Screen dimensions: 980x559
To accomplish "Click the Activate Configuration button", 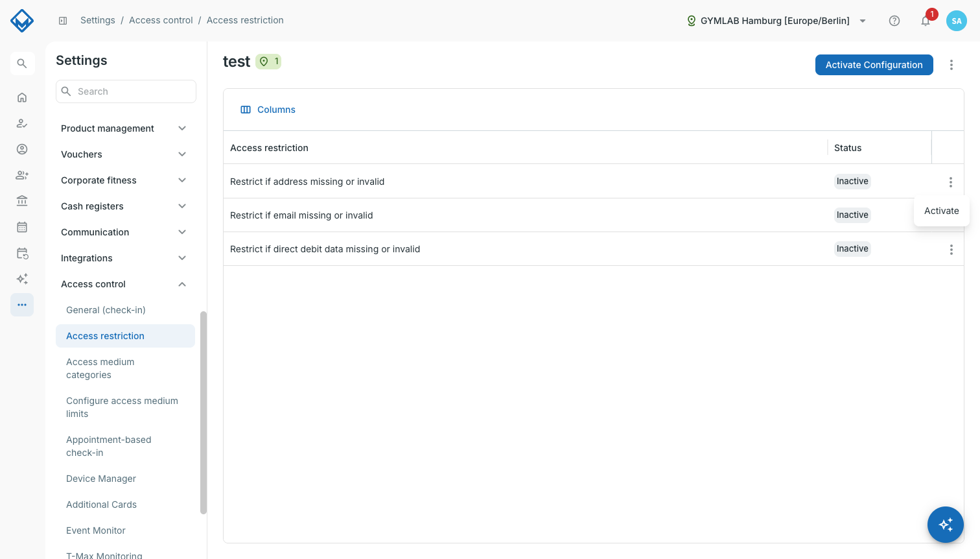I will [874, 65].
